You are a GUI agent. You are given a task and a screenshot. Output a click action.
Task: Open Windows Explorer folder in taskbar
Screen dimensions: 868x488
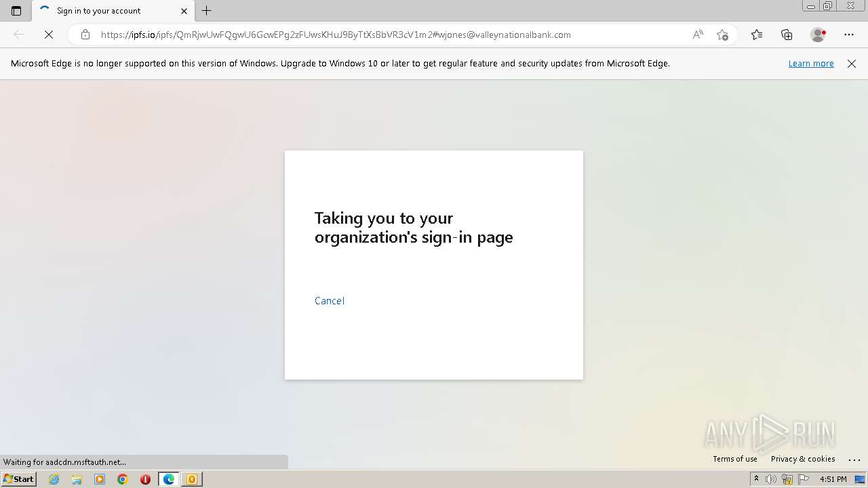(77, 479)
